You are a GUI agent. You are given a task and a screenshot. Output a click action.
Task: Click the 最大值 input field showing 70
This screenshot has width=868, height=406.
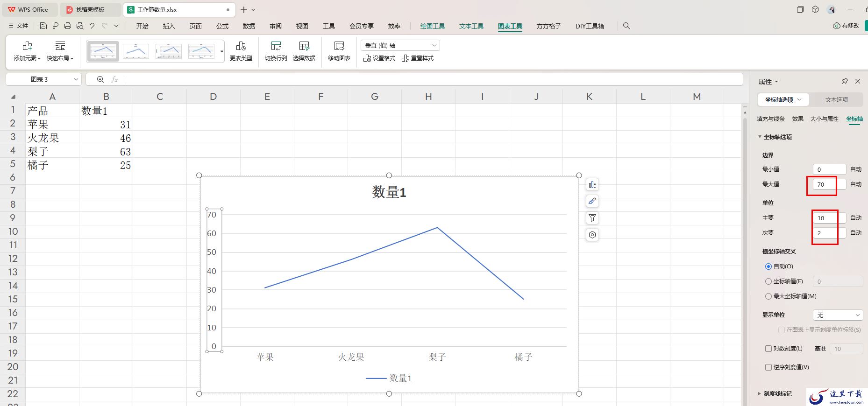coord(829,184)
